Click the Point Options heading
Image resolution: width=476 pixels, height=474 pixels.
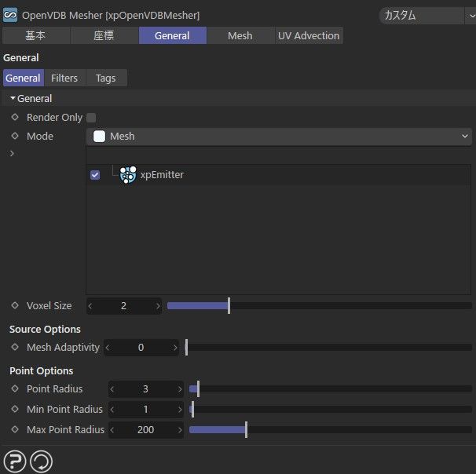point(42,371)
